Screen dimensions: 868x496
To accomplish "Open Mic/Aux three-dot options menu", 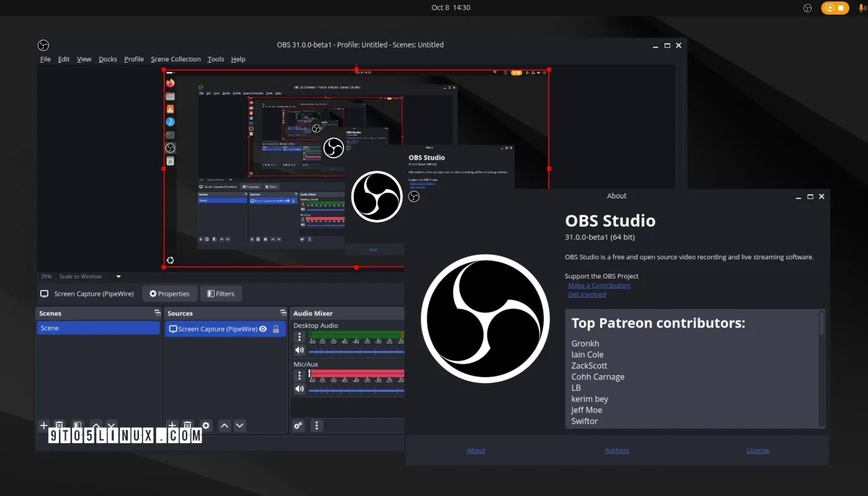I will (x=299, y=376).
